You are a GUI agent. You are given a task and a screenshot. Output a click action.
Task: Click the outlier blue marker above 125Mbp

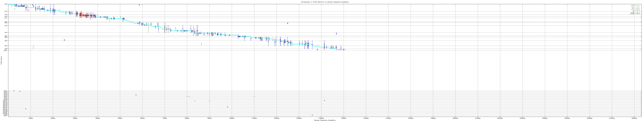[x=288, y=23]
